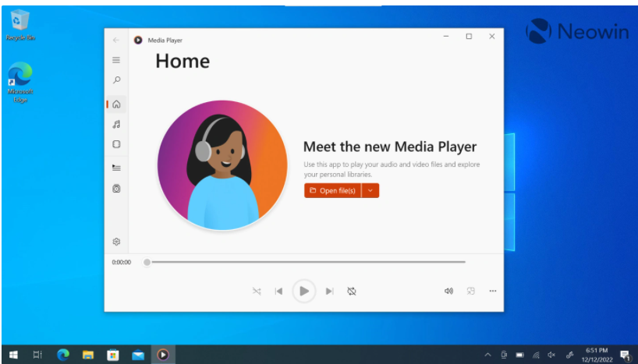Image resolution: width=638 pixels, height=364 pixels.
Task: Launch Edge from the taskbar
Action: (63, 355)
